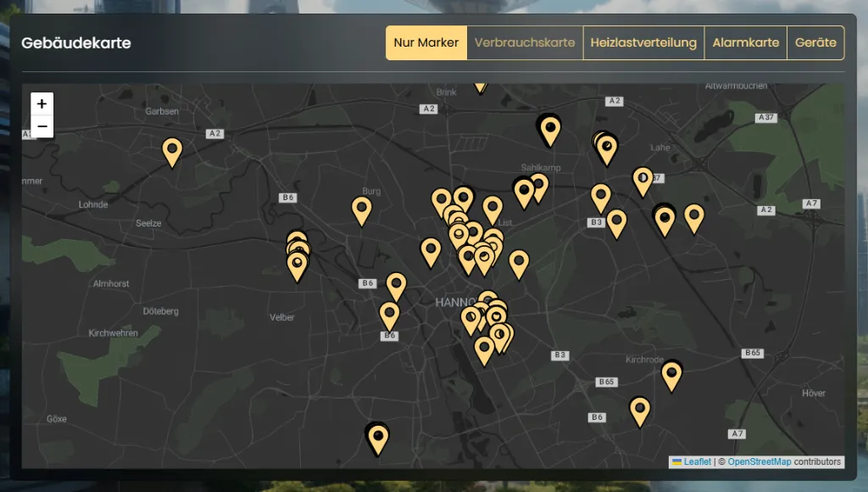Open the marker partially cut off near Brink
Image resolution: width=868 pixels, height=492 pixels.
click(480, 85)
